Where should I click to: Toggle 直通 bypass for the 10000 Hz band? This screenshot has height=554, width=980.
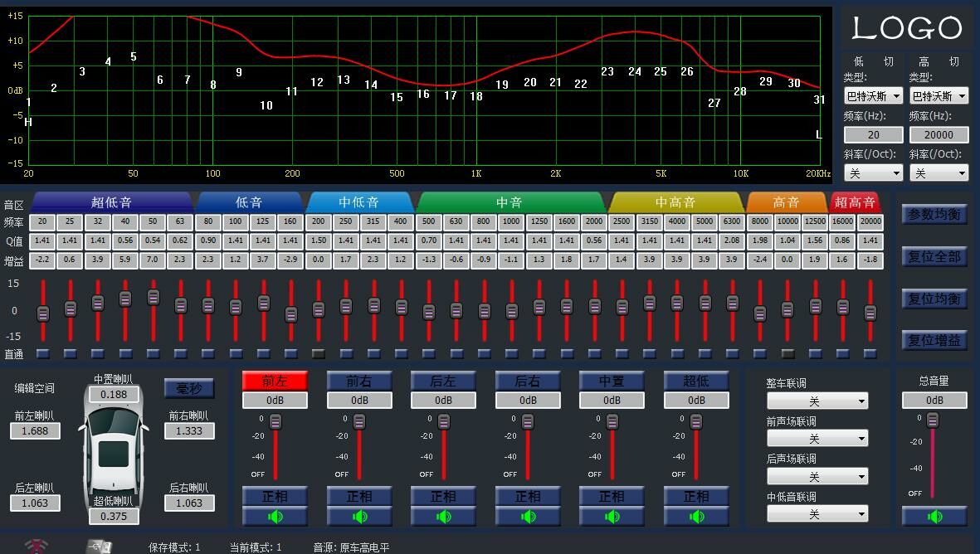tap(787, 354)
